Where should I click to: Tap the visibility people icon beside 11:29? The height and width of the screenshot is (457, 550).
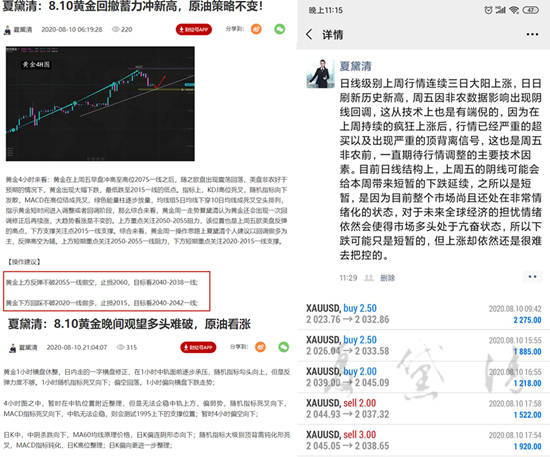(x=369, y=278)
